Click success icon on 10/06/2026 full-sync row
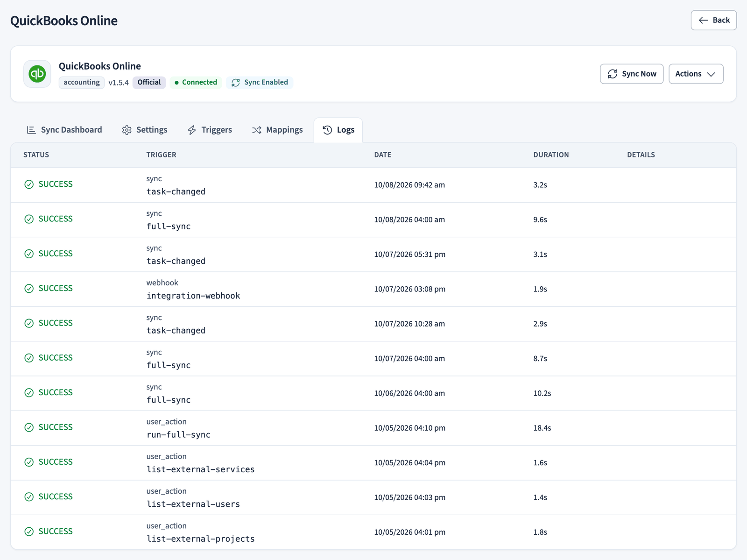Viewport: 747px width, 560px height. [29, 393]
